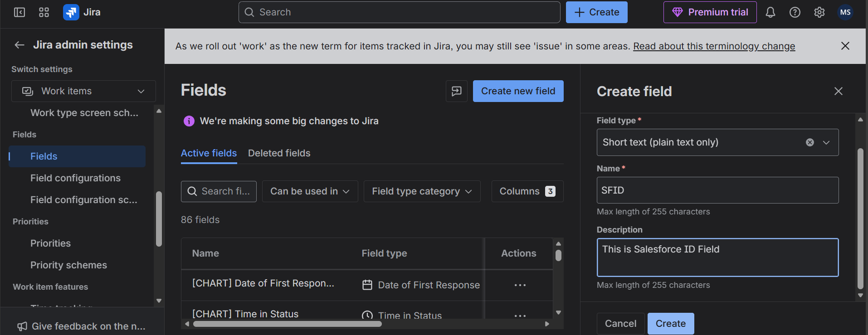Open the Can be used in filter
868x335 pixels.
point(310,191)
